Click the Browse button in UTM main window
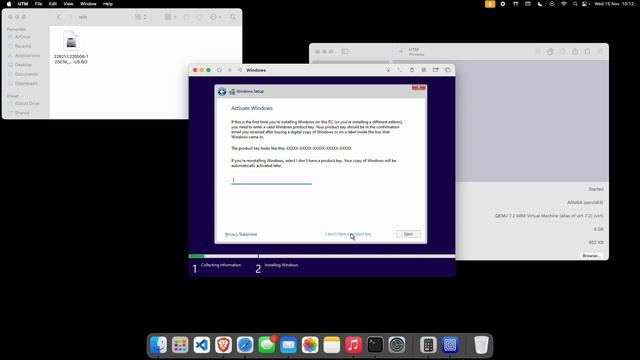Image resolution: width=640 pixels, height=360 pixels. 591,256
